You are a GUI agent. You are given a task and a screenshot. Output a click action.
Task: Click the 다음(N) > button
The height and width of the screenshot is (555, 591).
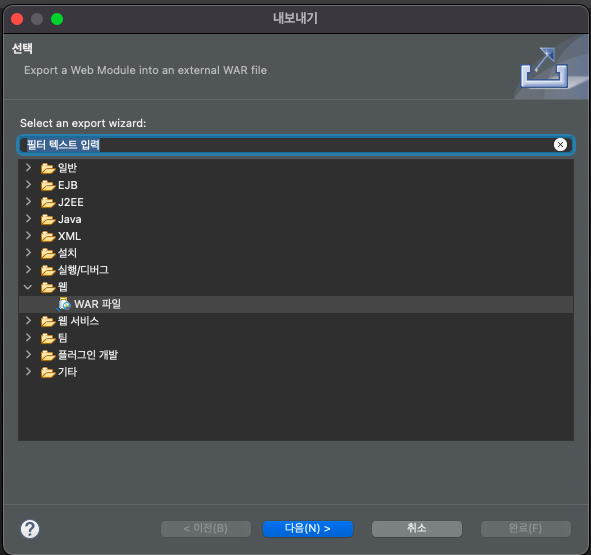tap(308, 529)
